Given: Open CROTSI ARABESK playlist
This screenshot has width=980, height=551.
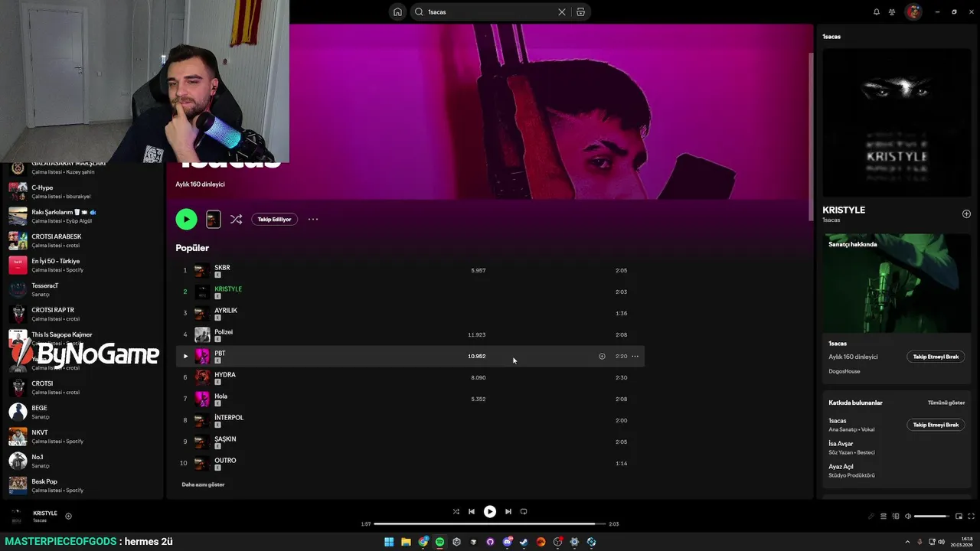Looking at the screenshot, I should (x=84, y=240).
